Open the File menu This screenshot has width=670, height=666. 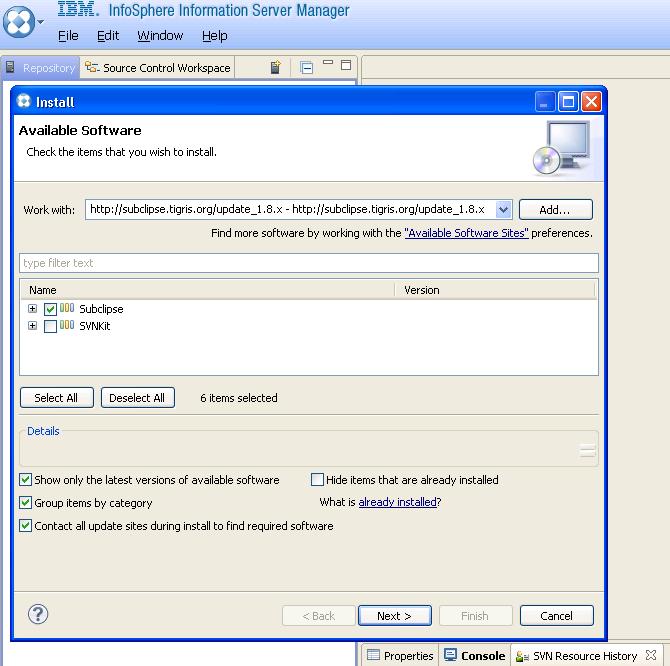(x=68, y=35)
